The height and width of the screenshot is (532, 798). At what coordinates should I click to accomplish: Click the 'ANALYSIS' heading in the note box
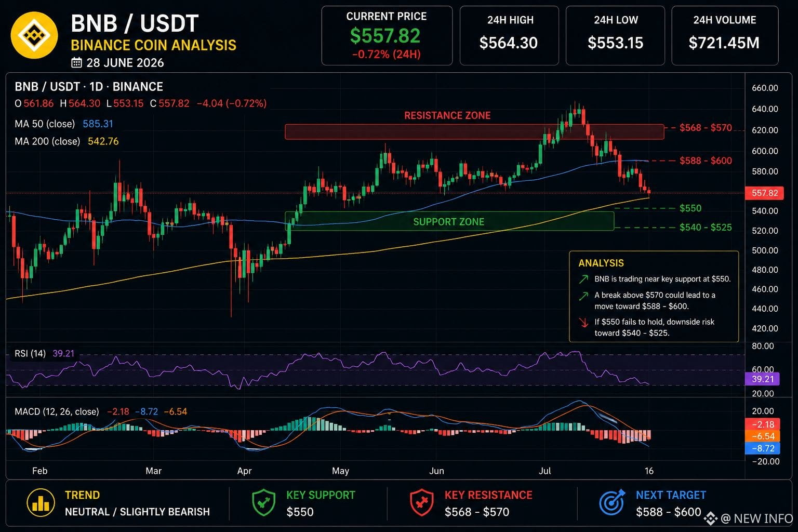point(601,263)
